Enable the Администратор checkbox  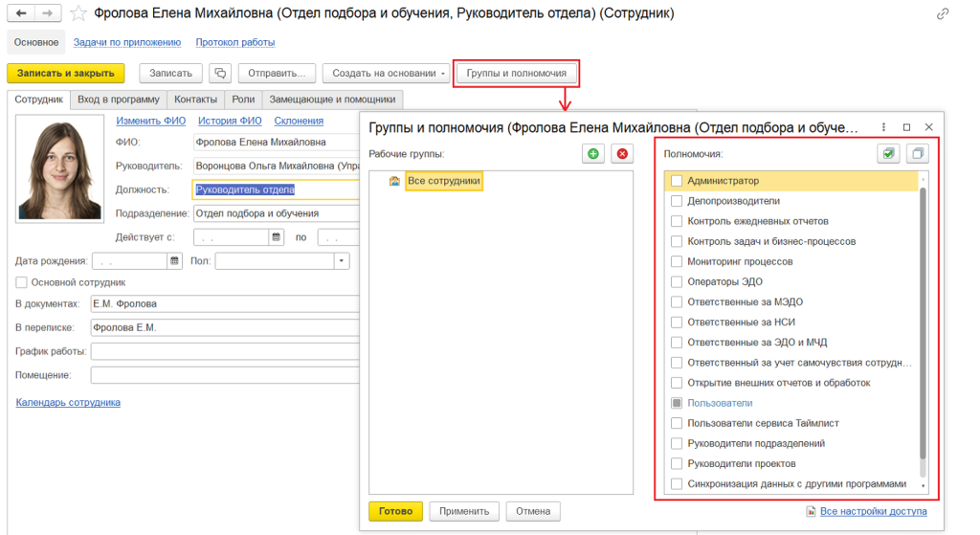[677, 181]
